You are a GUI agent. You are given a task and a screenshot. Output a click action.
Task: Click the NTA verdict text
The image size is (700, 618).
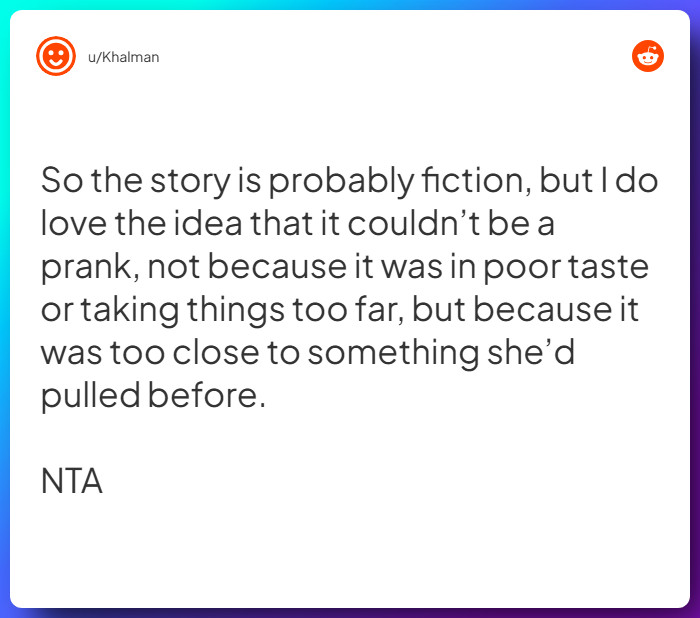tap(72, 482)
